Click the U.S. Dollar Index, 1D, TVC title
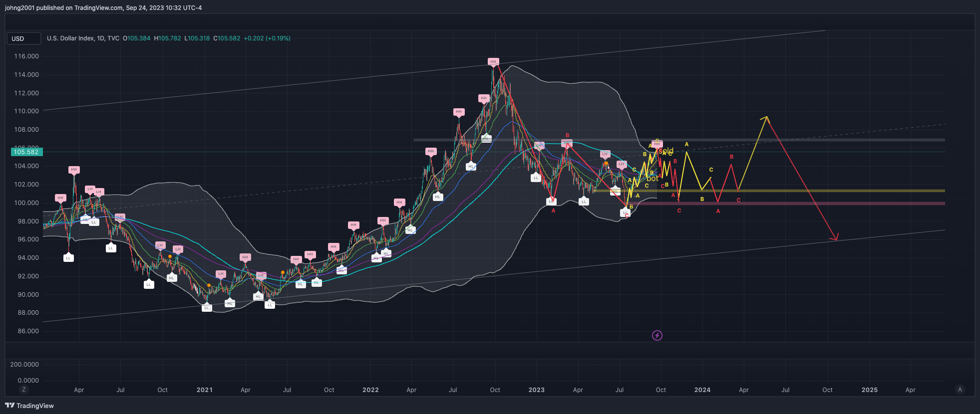Viewport: 980px width, 414px height. [83, 38]
